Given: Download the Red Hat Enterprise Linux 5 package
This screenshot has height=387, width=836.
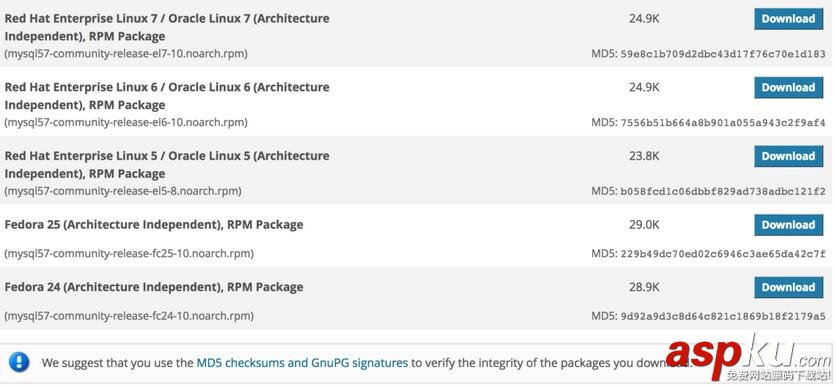Looking at the screenshot, I should coord(788,156).
